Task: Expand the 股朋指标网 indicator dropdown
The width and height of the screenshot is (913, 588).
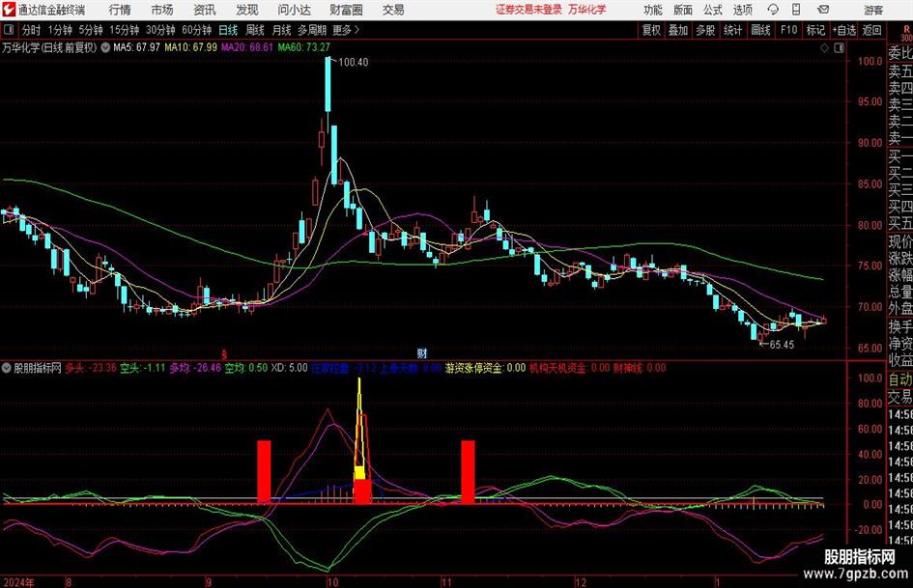Action: coord(7,368)
